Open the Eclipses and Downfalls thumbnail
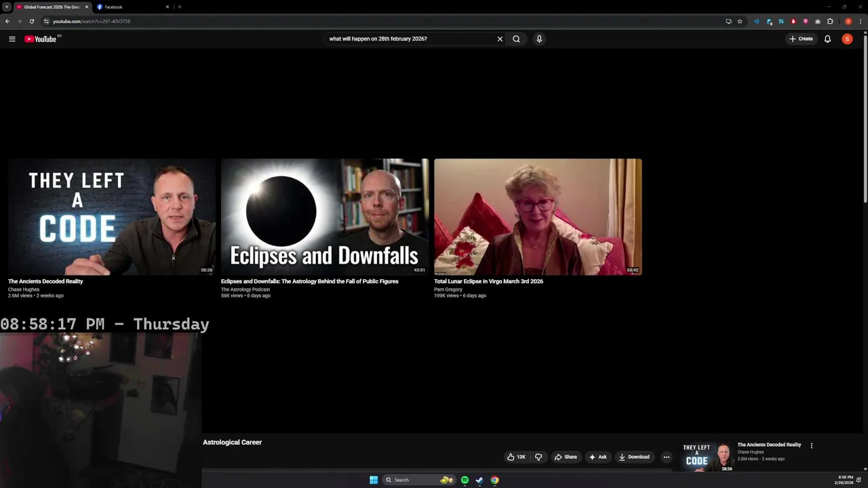The image size is (868, 488). pos(325,217)
